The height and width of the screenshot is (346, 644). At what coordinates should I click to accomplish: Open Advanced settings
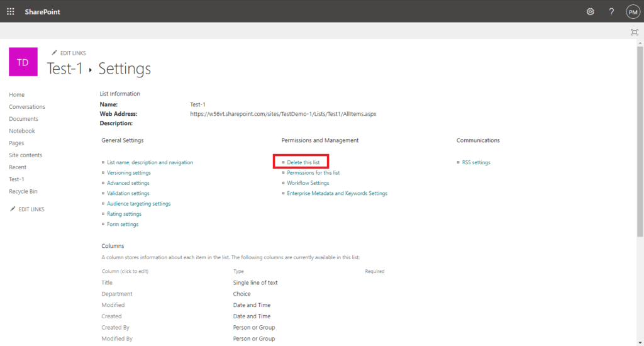[x=128, y=183]
